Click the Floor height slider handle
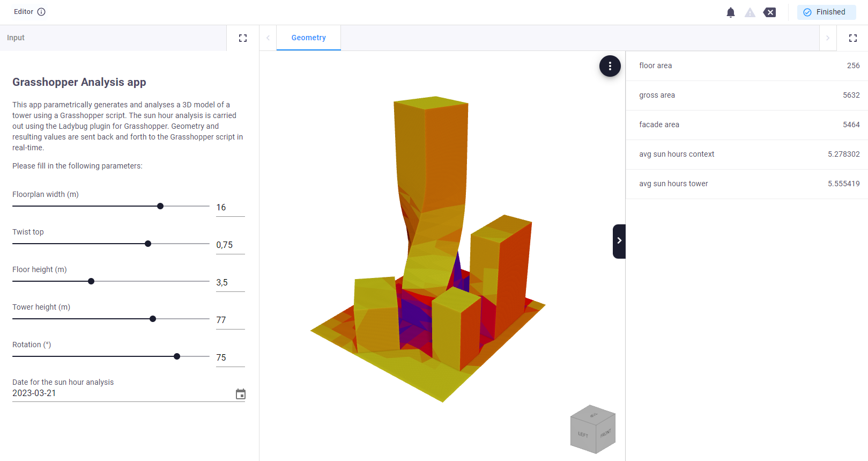The image size is (868, 461). [x=91, y=281]
